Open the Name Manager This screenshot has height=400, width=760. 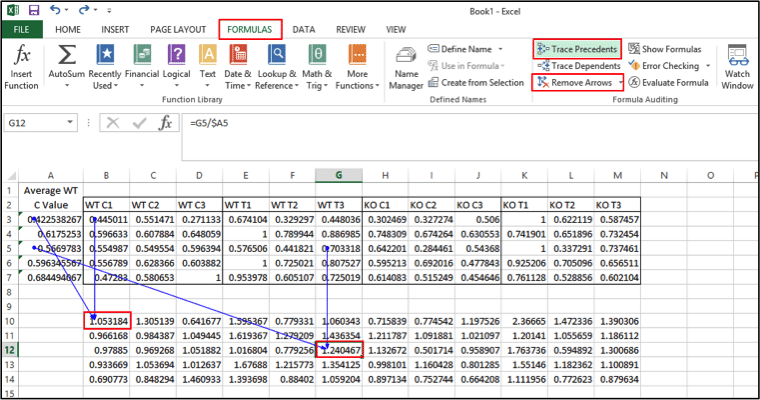[406, 69]
